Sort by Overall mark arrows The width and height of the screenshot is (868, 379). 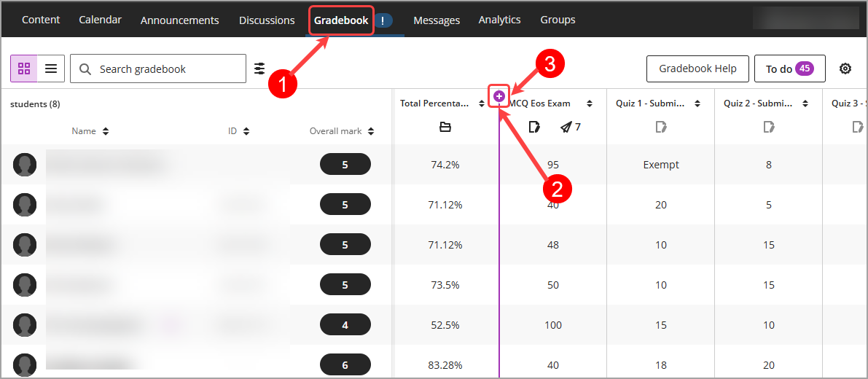click(x=371, y=132)
